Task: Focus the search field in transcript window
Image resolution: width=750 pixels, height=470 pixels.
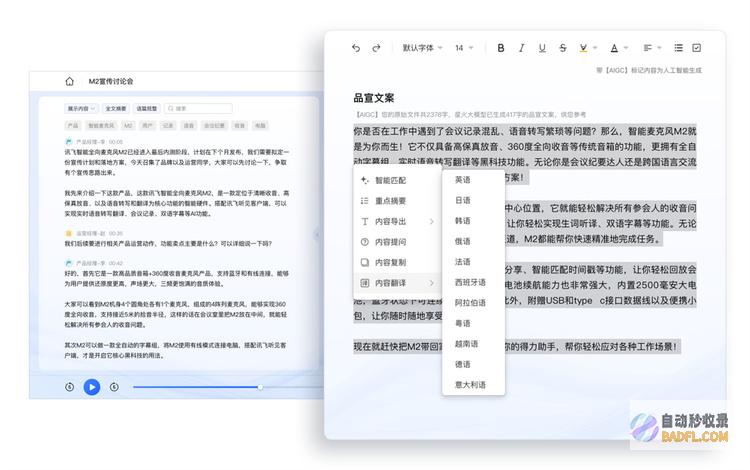Action: point(199,109)
